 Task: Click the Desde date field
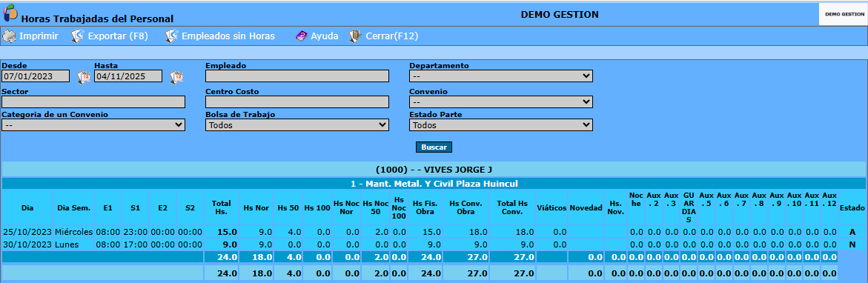coord(36,76)
